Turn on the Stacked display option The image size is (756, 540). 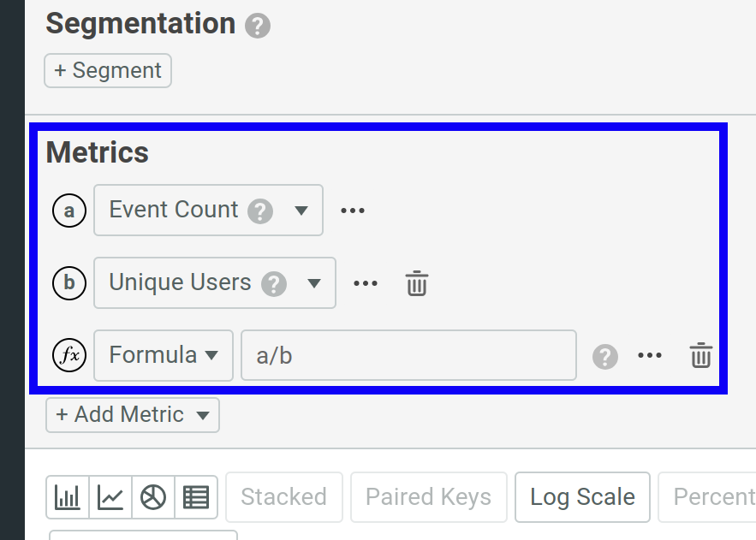point(283,496)
